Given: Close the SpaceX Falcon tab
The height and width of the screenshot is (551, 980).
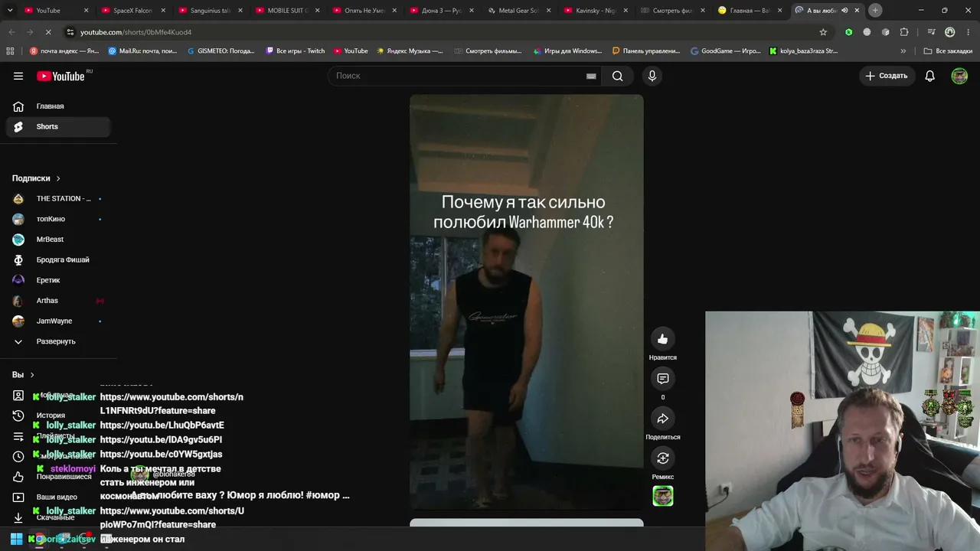Looking at the screenshot, I should tap(163, 11).
